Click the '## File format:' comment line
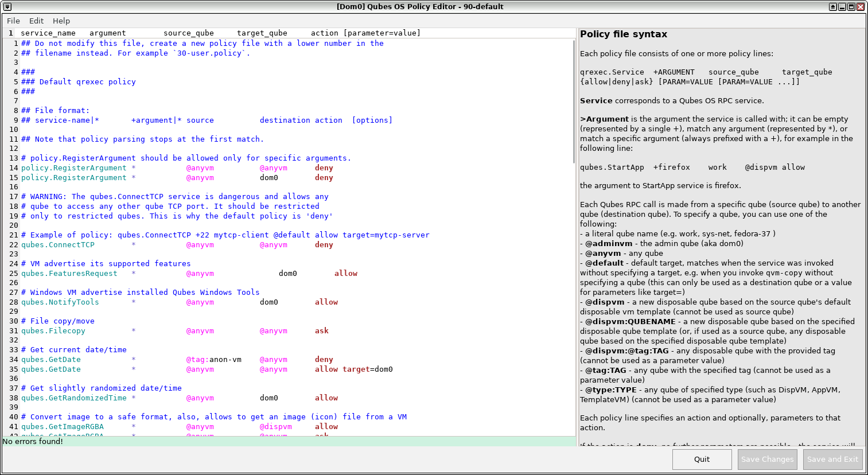 pyautogui.click(x=56, y=110)
